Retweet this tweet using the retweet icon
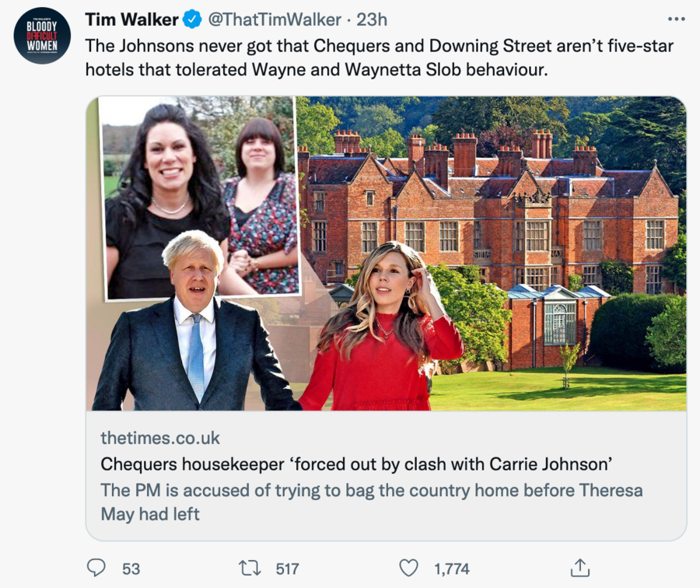 click(250, 569)
